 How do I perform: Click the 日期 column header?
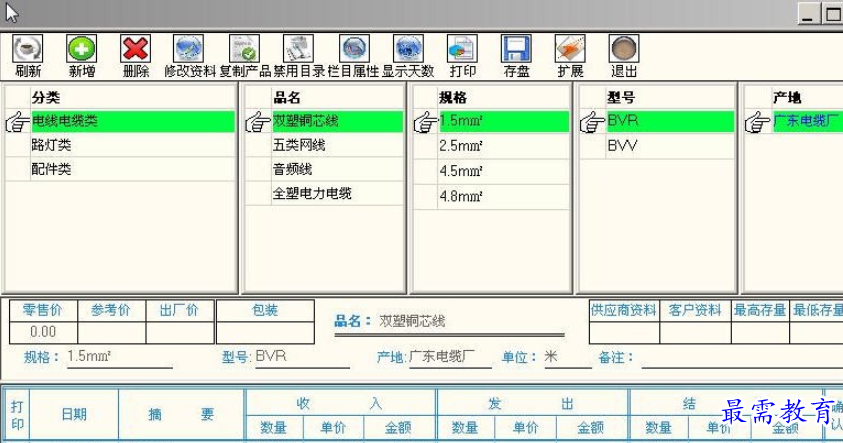pos(74,414)
